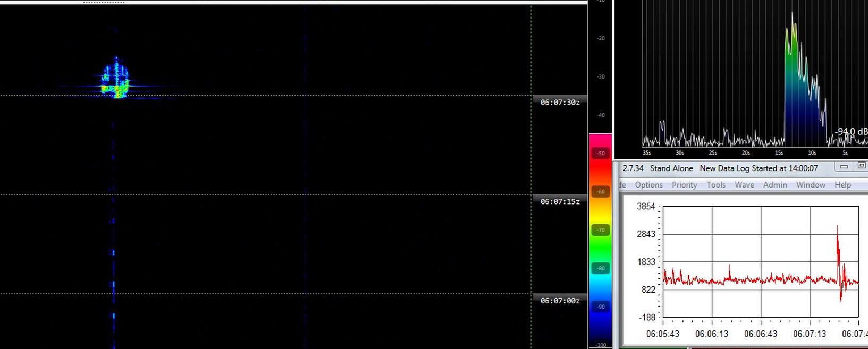The image size is (868, 349).
Task: Open the Wave menu
Action: (x=744, y=185)
